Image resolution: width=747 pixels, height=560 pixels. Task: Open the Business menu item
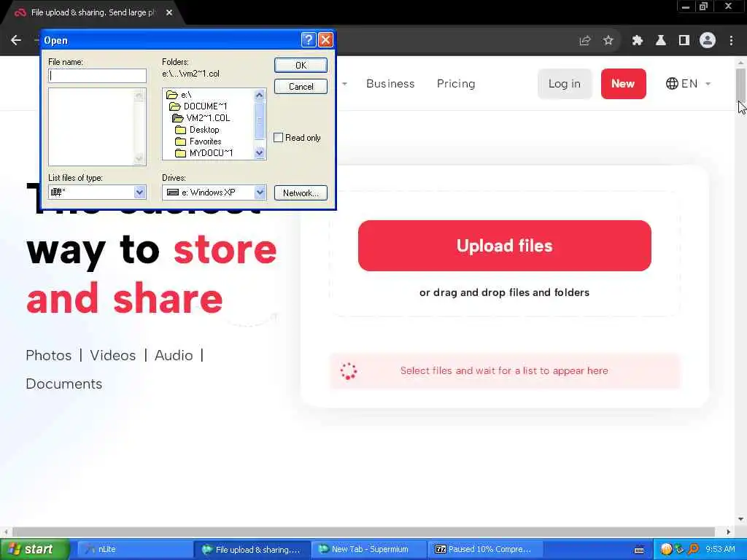tap(390, 84)
